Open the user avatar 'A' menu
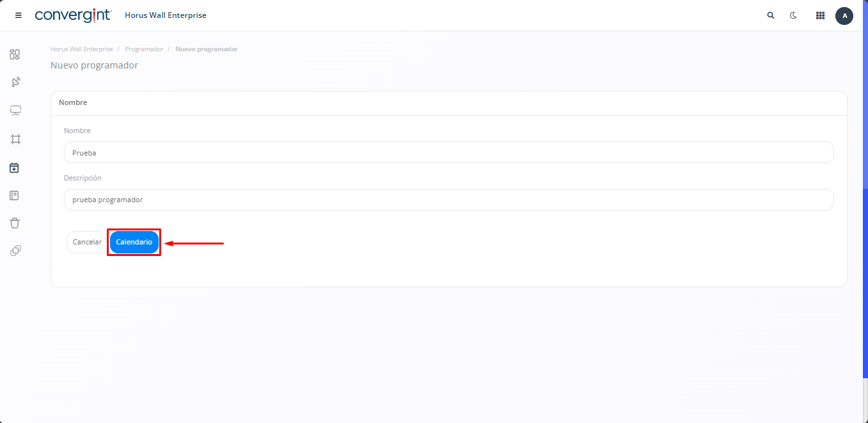 pos(844,15)
